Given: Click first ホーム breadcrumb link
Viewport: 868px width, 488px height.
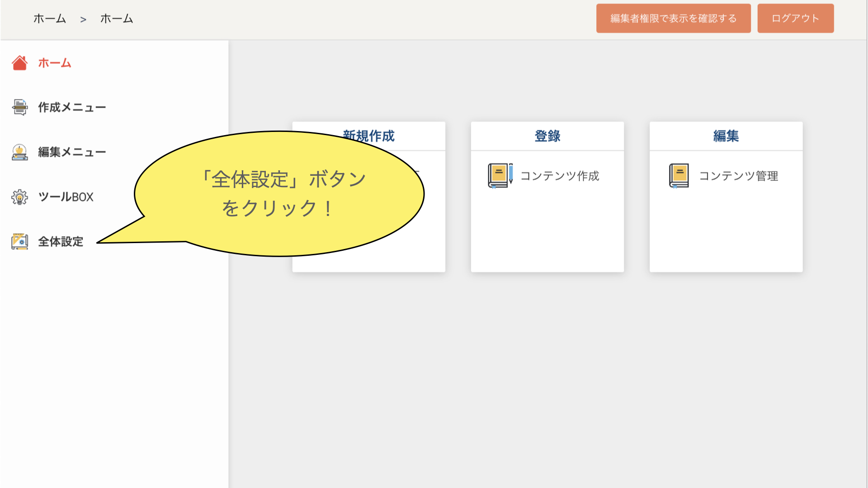Looking at the screenshot, I should coord(50,19).
